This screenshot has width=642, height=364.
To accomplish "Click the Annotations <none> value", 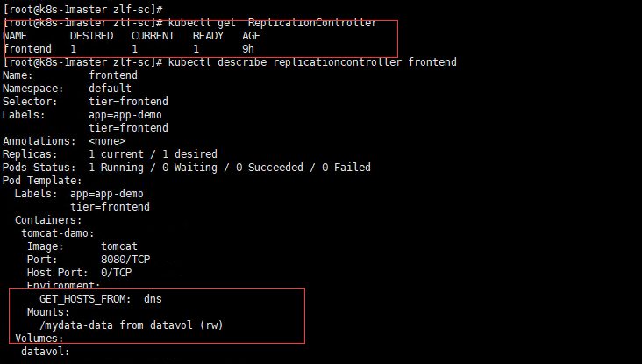I will (107, 141).
